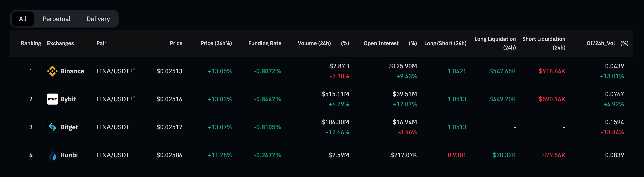Sort by Price (24h%) column header

(x=216, y=43)
